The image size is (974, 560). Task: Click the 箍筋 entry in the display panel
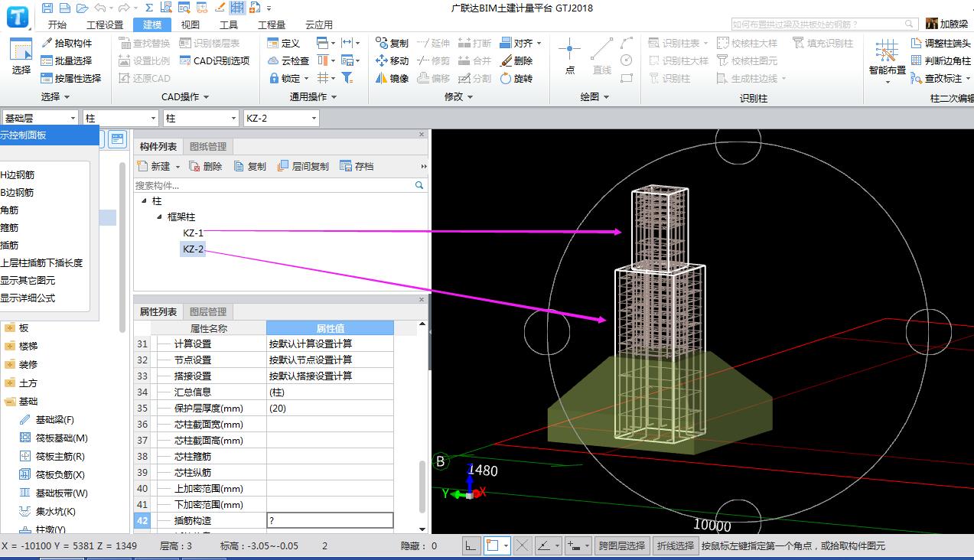tap(9, 227)
